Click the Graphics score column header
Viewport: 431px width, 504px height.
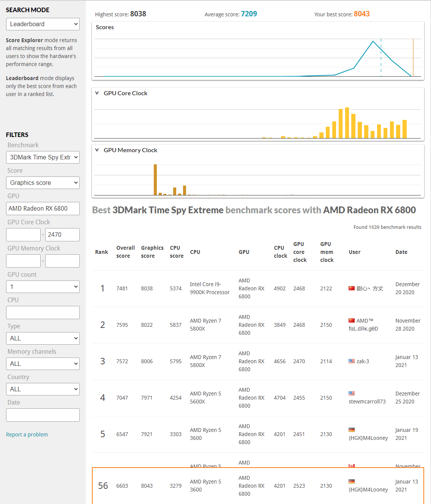click(x=152, y=252)
